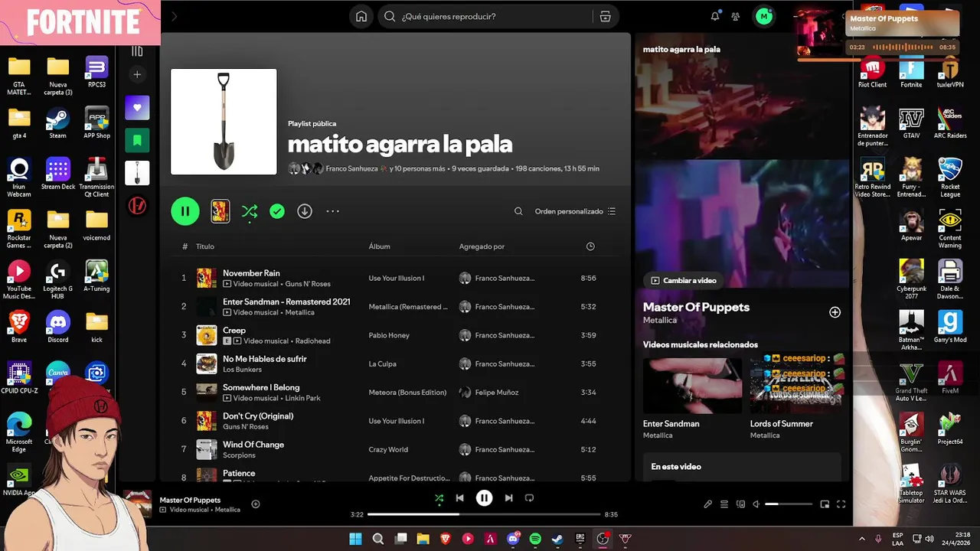The width and height of the screenshot is (980, 551).
Task: Pause playlist with large green button
Action: pyautogui.click(x=185, y=211)
